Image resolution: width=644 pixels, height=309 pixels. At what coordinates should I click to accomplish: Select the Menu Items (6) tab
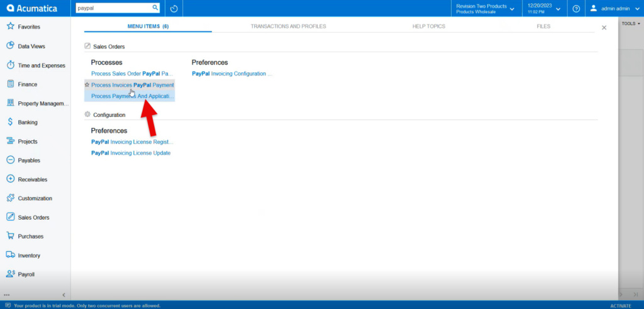click(148, 26)
